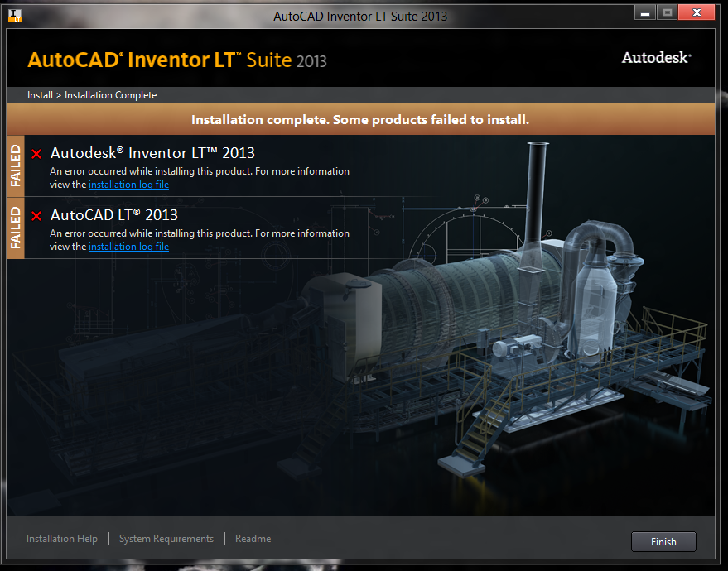Open the Readme link

[x=253, y=539]
